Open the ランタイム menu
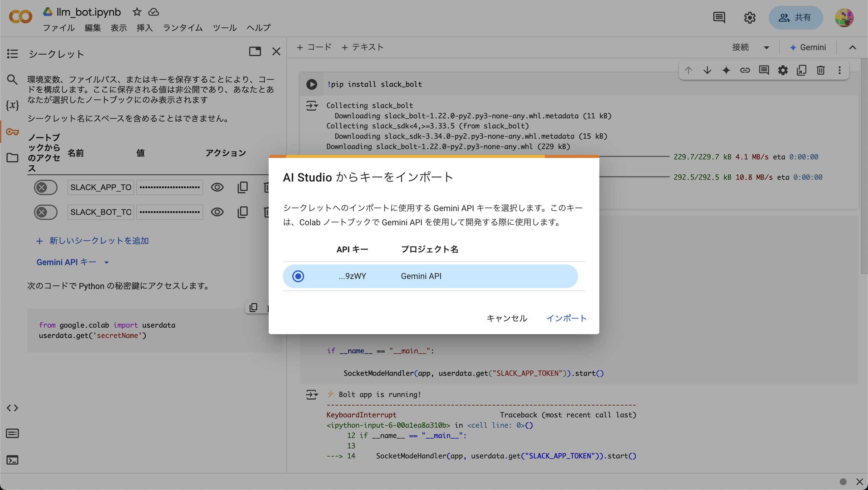The height and width of the screenshot is (490, 868). tap(183, 28)
